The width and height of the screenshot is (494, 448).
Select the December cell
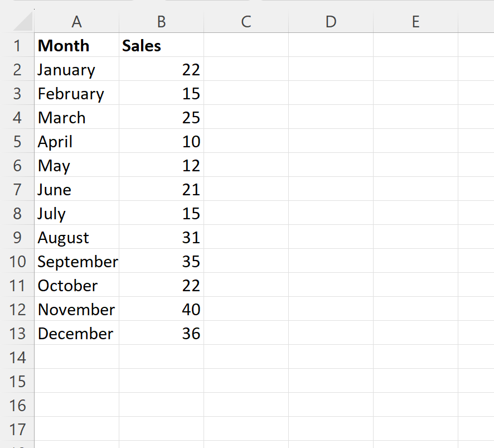click(76, 334)
